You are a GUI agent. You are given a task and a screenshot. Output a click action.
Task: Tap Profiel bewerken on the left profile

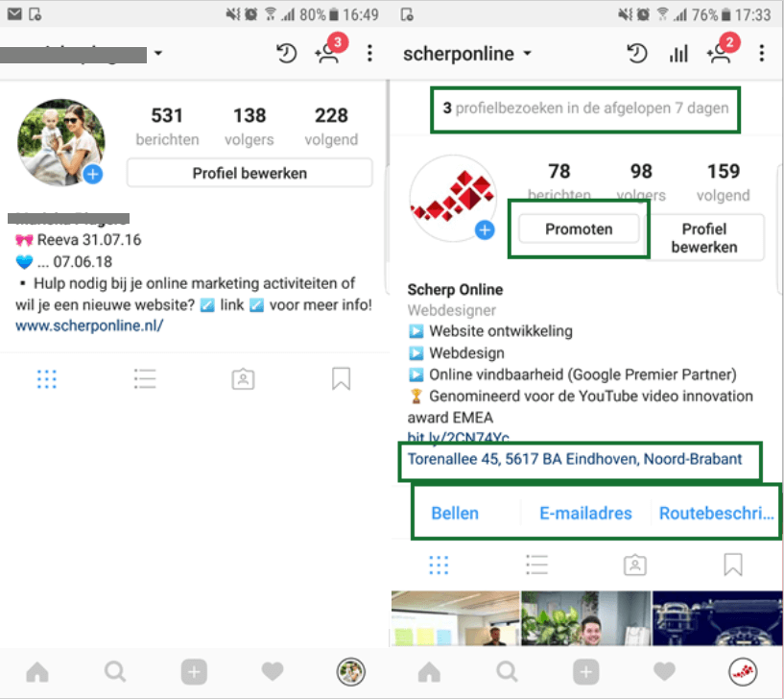point(249,173)
